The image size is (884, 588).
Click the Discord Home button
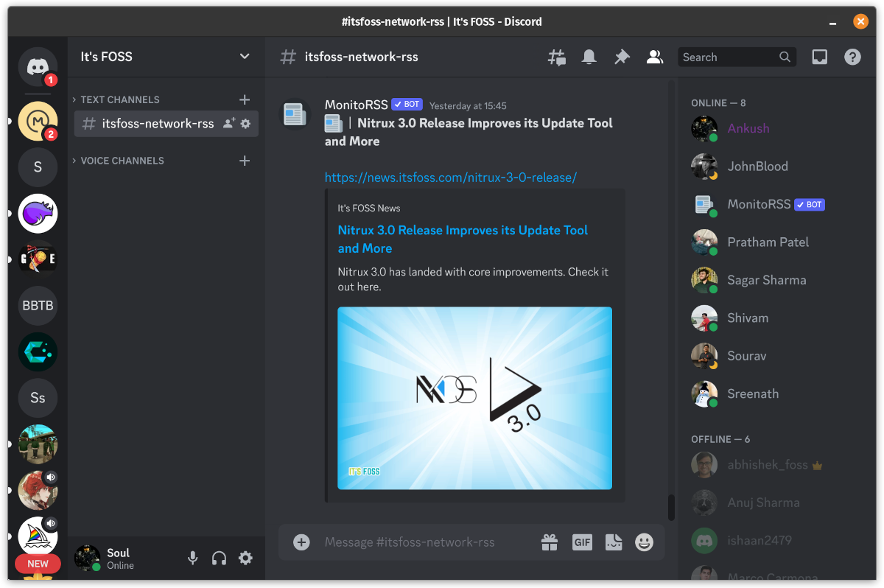point(38,65)
